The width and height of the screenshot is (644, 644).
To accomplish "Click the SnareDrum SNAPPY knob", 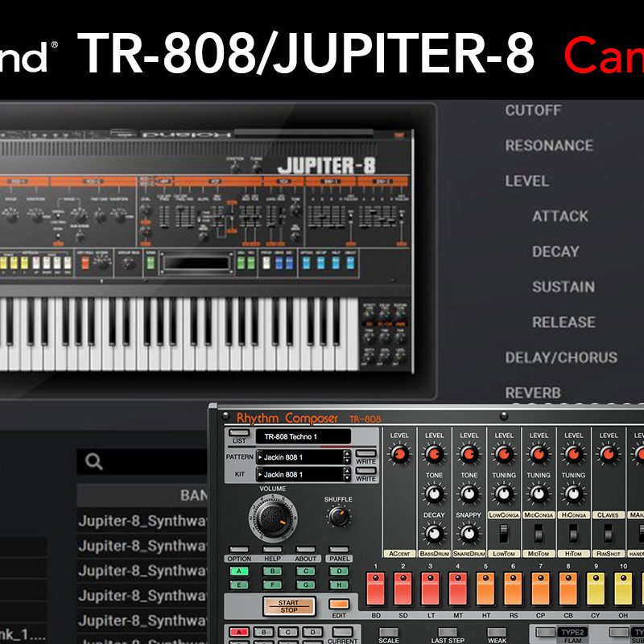I will [x=469, y=534].
